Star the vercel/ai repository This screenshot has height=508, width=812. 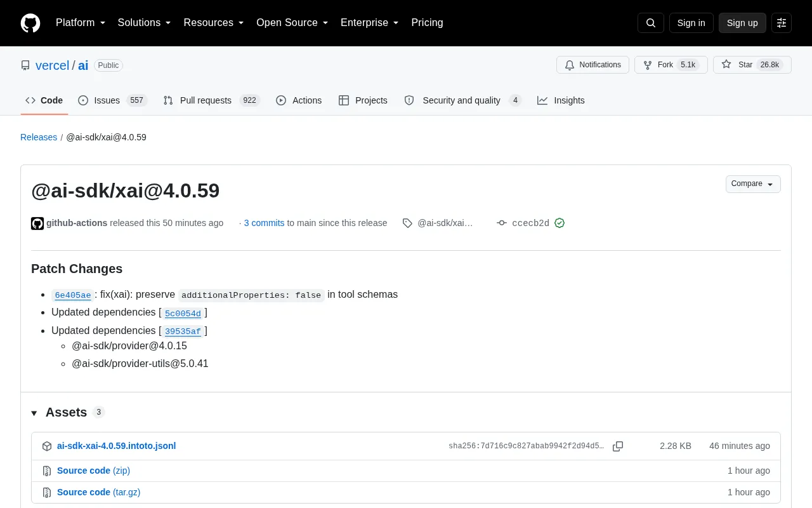point(752,65)
